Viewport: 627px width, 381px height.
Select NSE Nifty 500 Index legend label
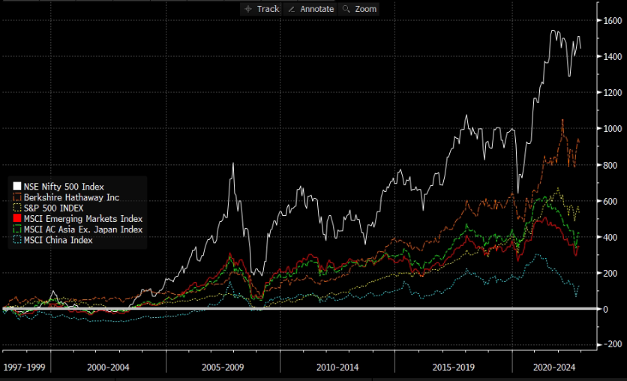point(64,187)
